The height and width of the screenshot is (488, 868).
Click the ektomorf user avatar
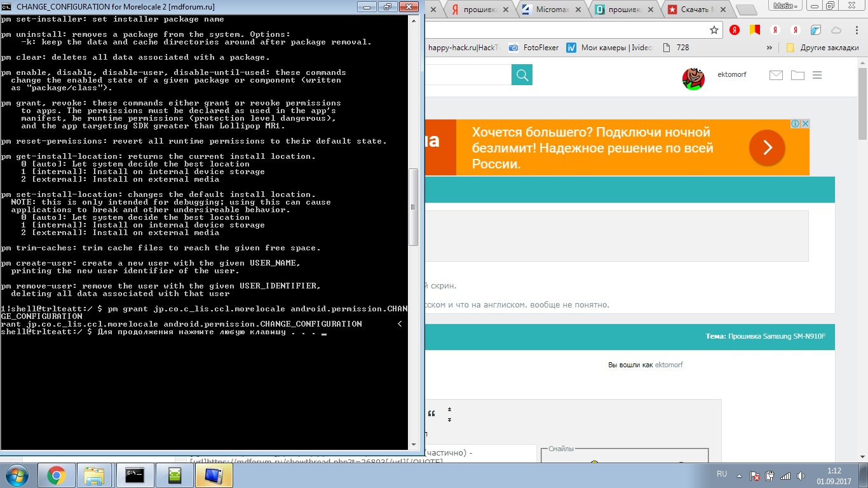point(693,78)
